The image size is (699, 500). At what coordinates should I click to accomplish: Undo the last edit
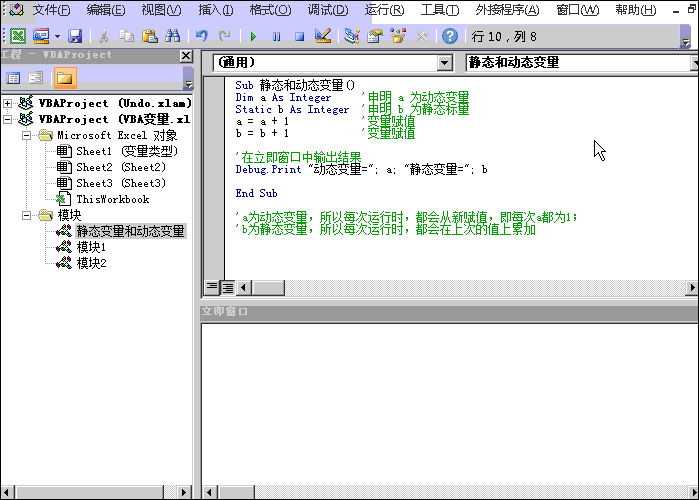pos(202,36)
